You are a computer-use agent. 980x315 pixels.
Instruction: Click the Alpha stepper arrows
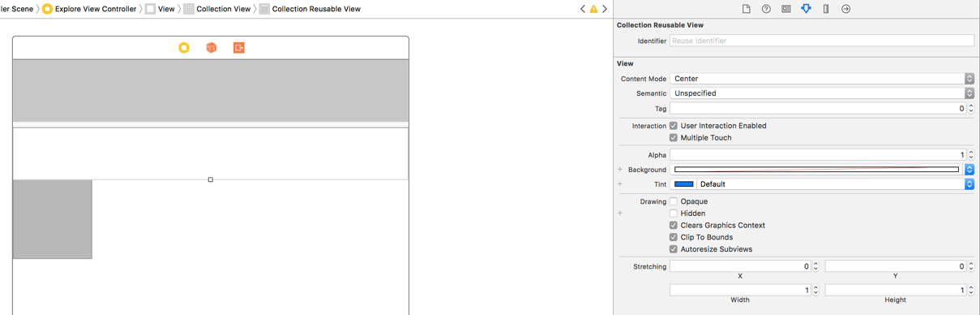click(x=971, y=154)
